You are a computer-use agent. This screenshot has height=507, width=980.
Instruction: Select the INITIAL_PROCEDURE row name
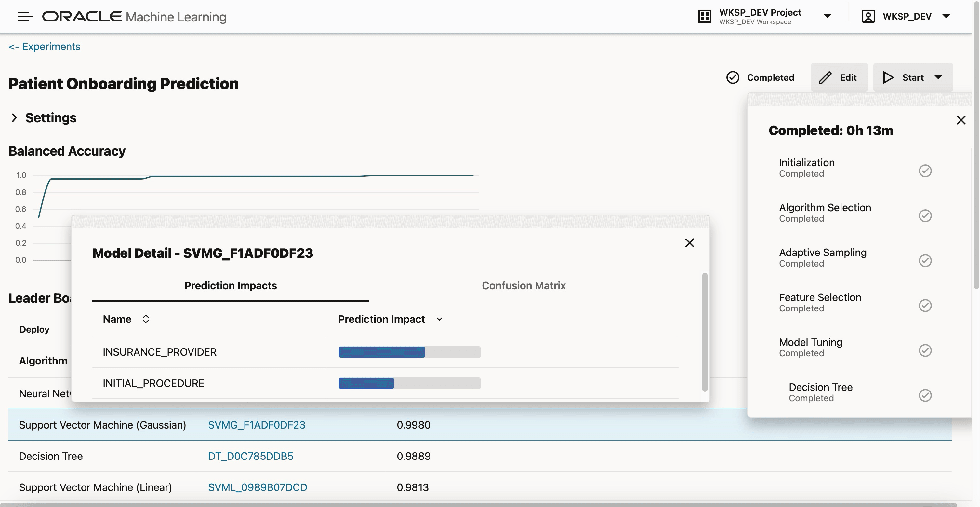pos(153,383)
